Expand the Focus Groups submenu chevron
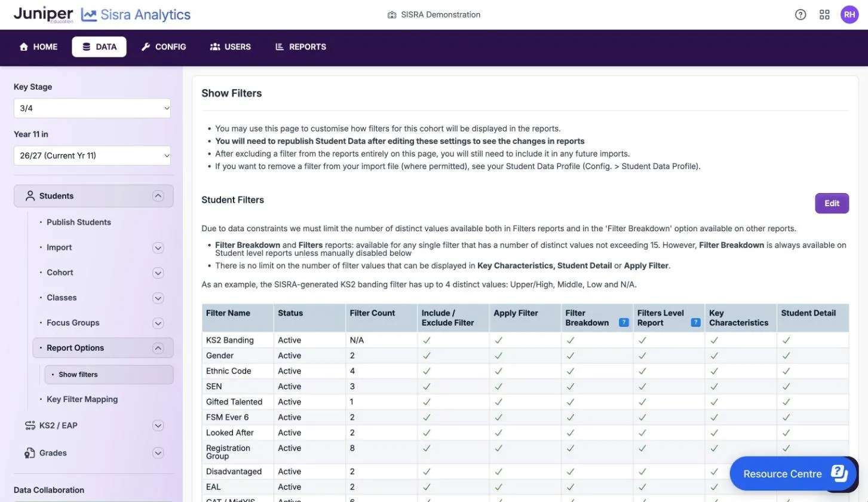 point(158,323)
